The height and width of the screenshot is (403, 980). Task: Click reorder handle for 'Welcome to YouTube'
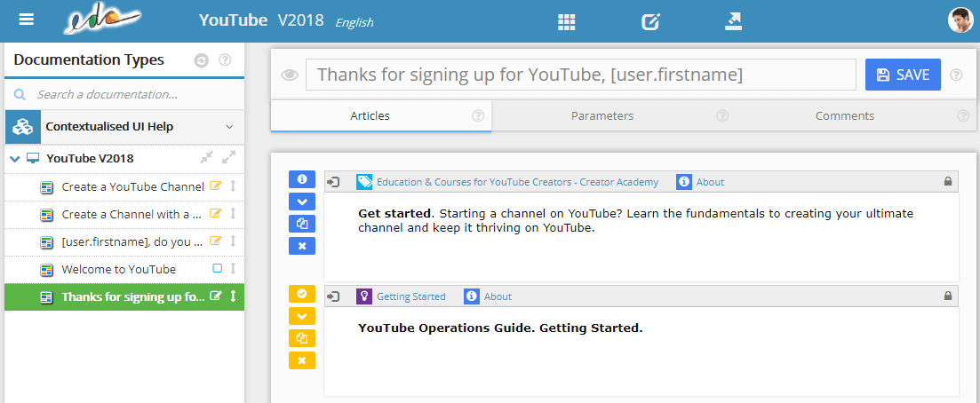click(233, 269)
